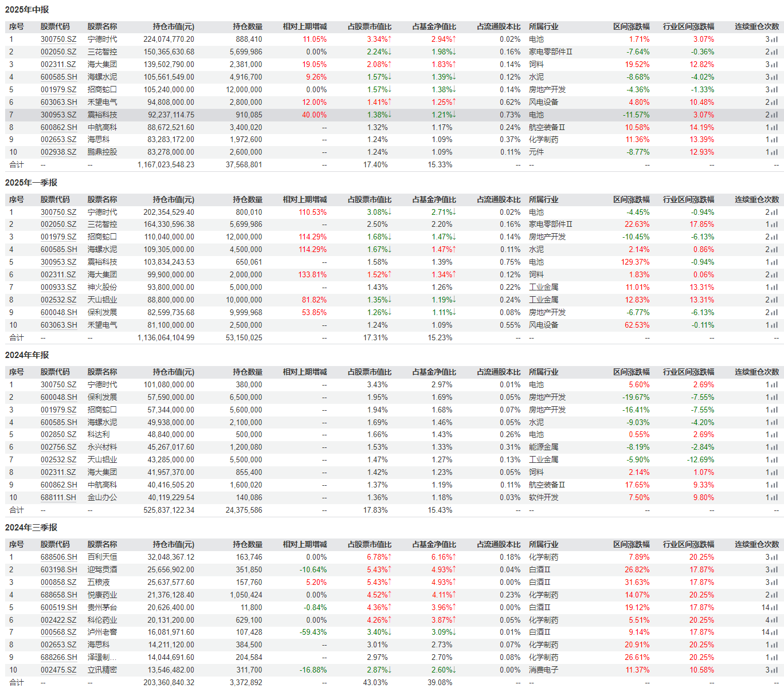
Task: Click 海大集团 bar-chart icon under 2025年中报
Action: tap(774, 65)
